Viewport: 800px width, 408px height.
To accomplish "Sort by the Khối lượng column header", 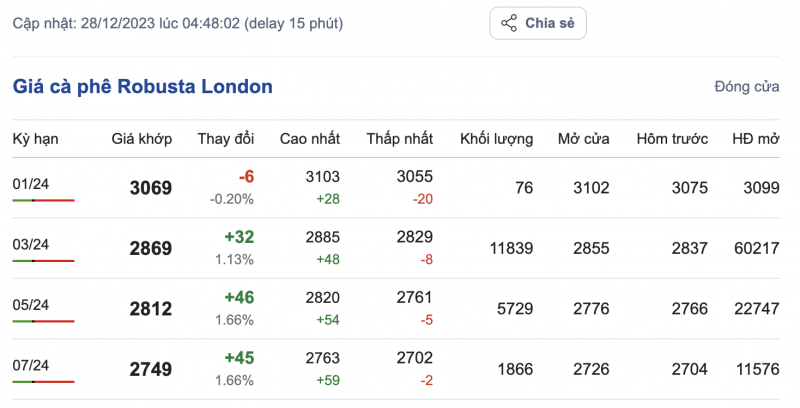I will click(496, 139).
